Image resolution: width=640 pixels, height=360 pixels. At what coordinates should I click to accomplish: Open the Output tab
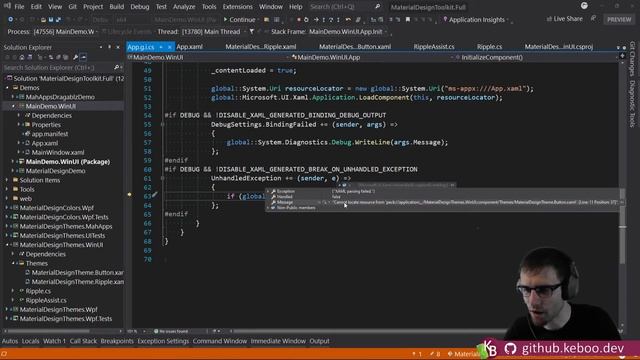click(319, 341)
